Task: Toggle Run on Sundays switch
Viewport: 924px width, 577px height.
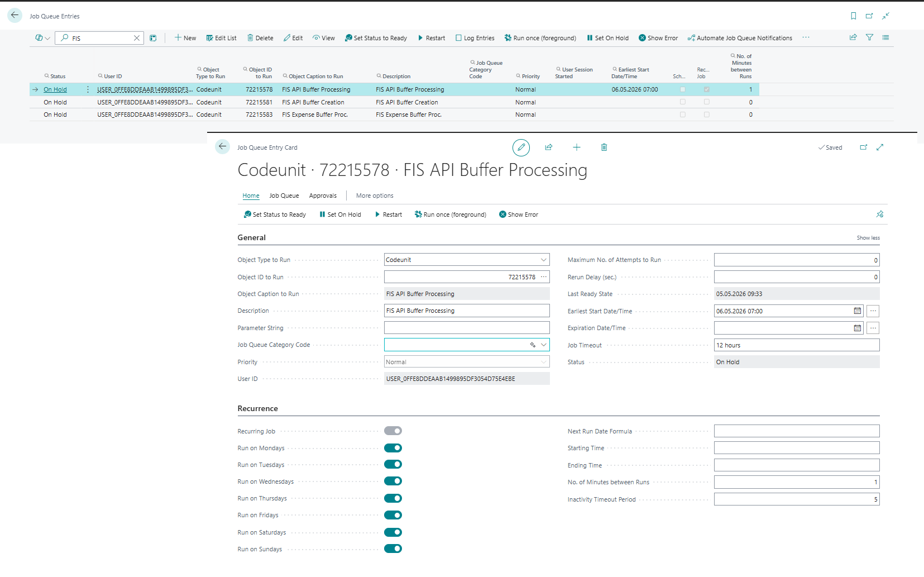Action: (393, 549)
